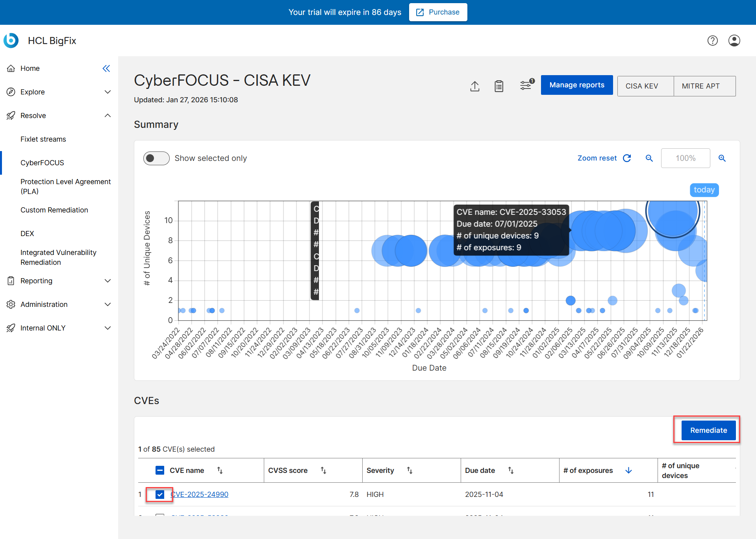Enable the Show selected only toggle
Image resolution: width=756 pixels, height=539 pixels.
[x=156, y=158]
